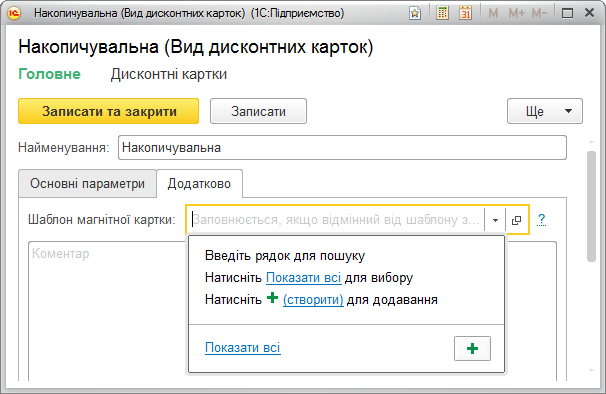
Task: Click the Записати button
Action: [258, 111]
